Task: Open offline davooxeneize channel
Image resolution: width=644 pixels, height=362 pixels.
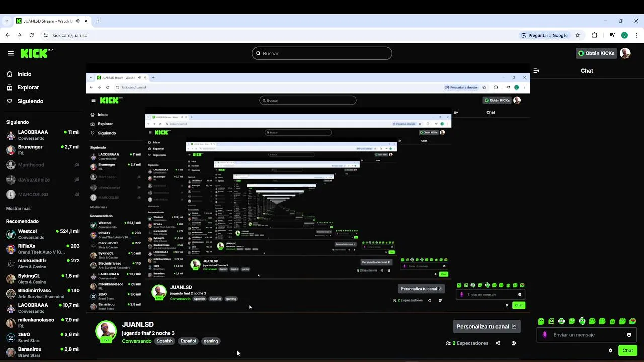Action: point(43,179)
